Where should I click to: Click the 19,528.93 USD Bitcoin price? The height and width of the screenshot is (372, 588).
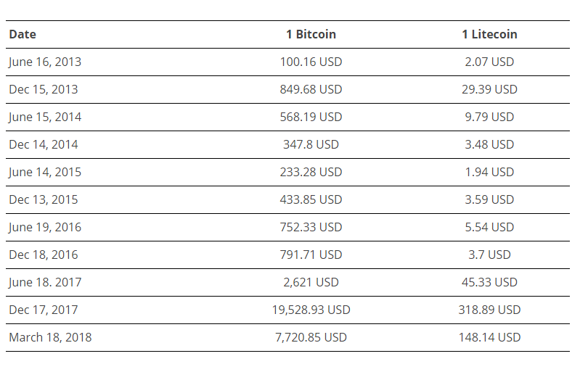pos(311,310)
